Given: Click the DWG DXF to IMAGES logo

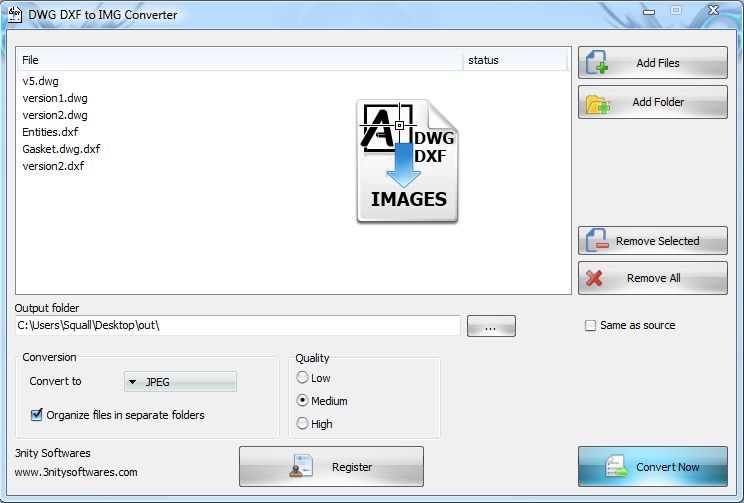Looking at the screenshot, I should click(x=408, y=160).
